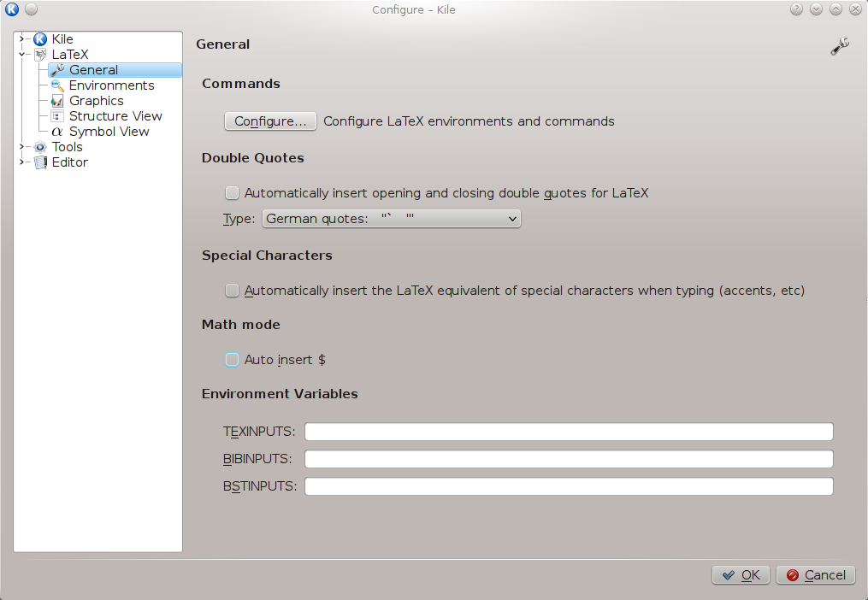Open the Graphics settings page

pyautogui.click(x=97, y=101)
